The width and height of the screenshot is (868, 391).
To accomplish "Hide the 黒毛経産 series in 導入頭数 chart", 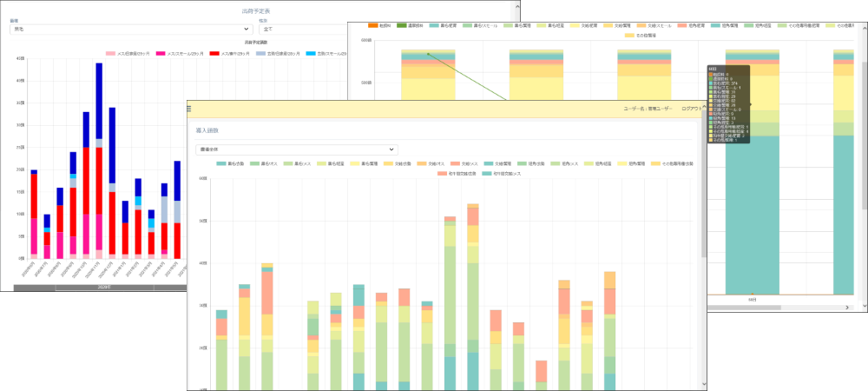I will pyautogui.click(x=331, y=163).
